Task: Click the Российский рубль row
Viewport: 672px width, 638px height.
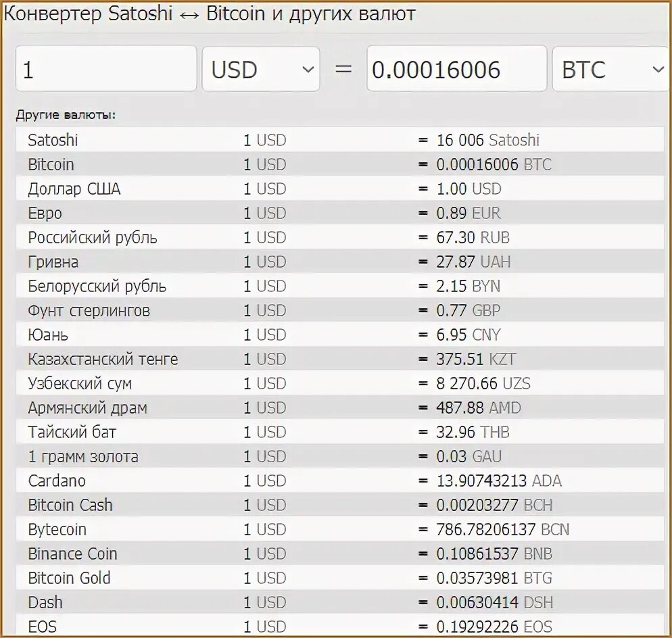Action: click(x=340, y=237)
